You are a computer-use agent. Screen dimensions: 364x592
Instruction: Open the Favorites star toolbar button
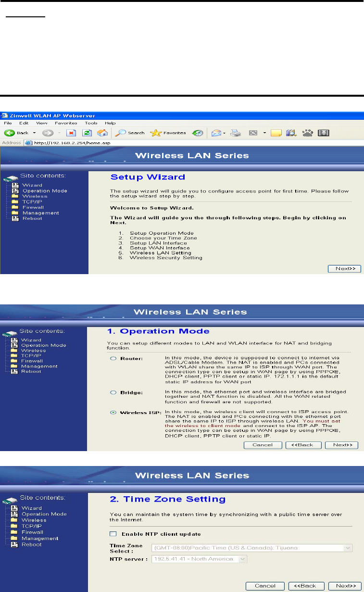[x=168, y=133]
